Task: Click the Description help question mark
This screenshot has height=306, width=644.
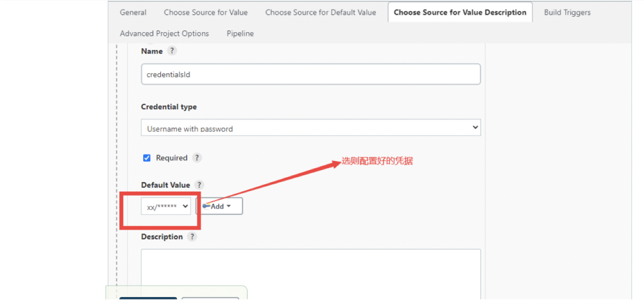Action: coord(192,237)
